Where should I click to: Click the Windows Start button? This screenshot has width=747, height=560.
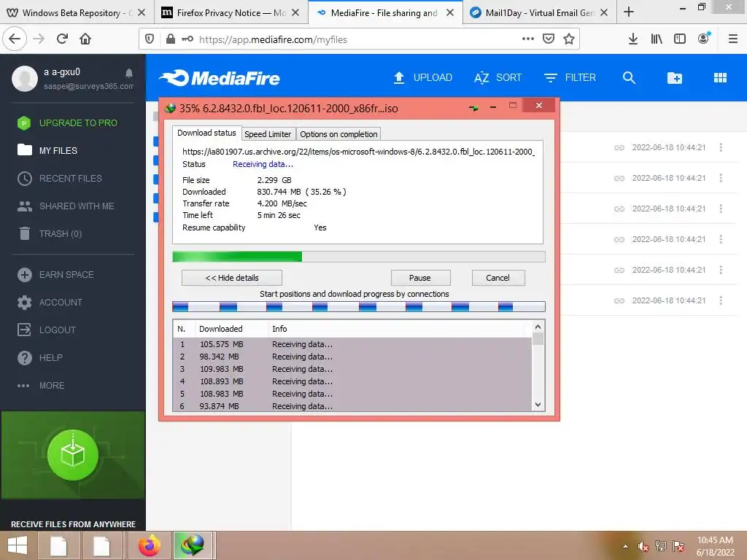pos(18,545)
